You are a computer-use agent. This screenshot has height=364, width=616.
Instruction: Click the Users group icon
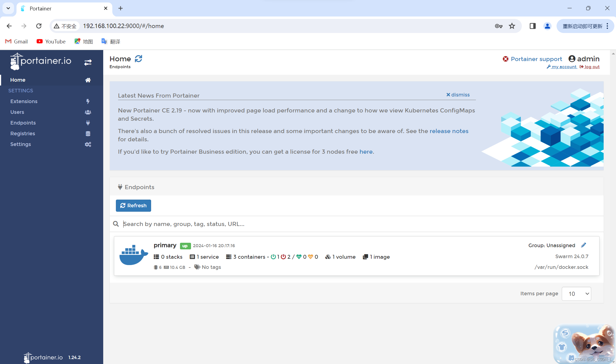pos(88,112)
